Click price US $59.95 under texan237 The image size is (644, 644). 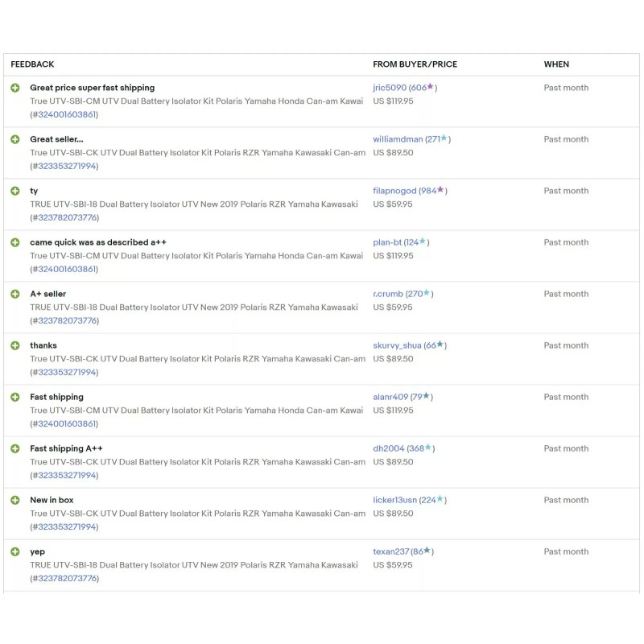393,565
